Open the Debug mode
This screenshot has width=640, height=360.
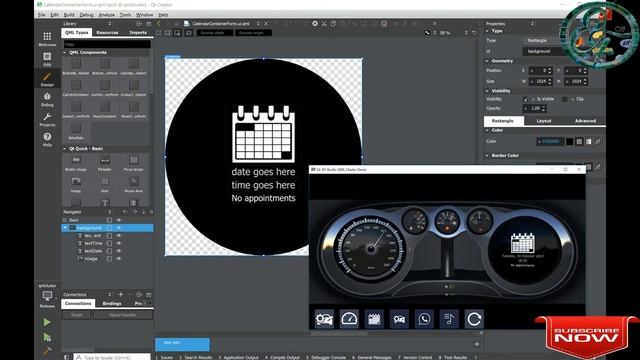[47, 99]
